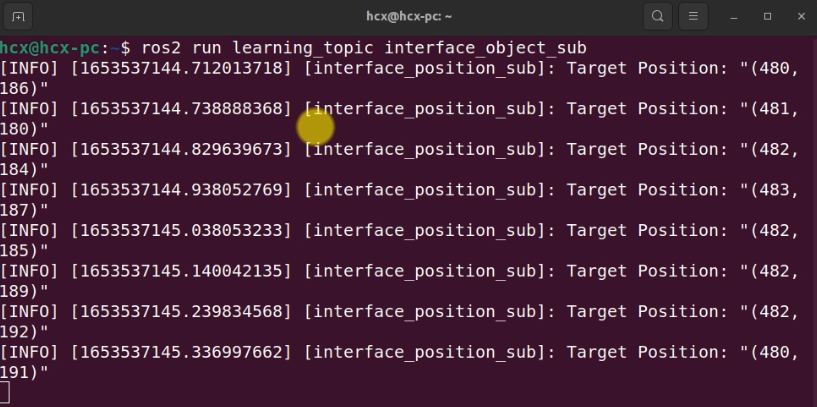Click timestamp 1653537145.140042135
This screenshot has width=817, height=407.
tap(180, 271)
